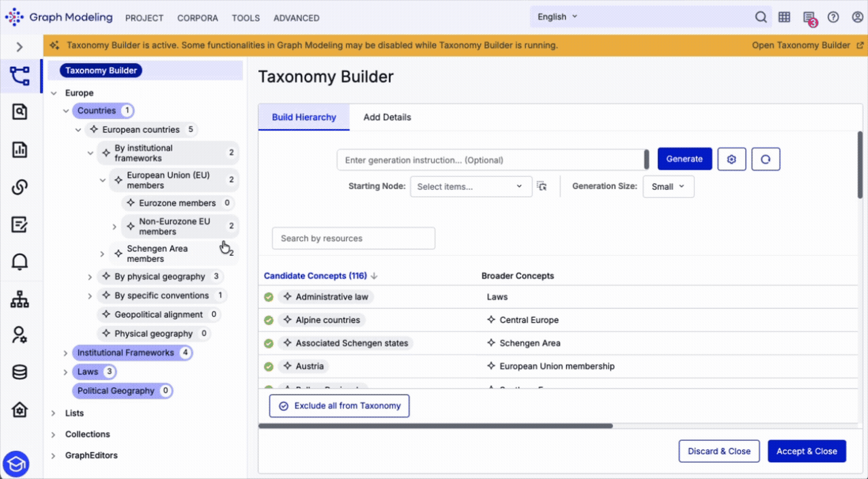Open the Generation Size dropdown
The height and width of the screenshot is (479, 868).
point(668,186)
